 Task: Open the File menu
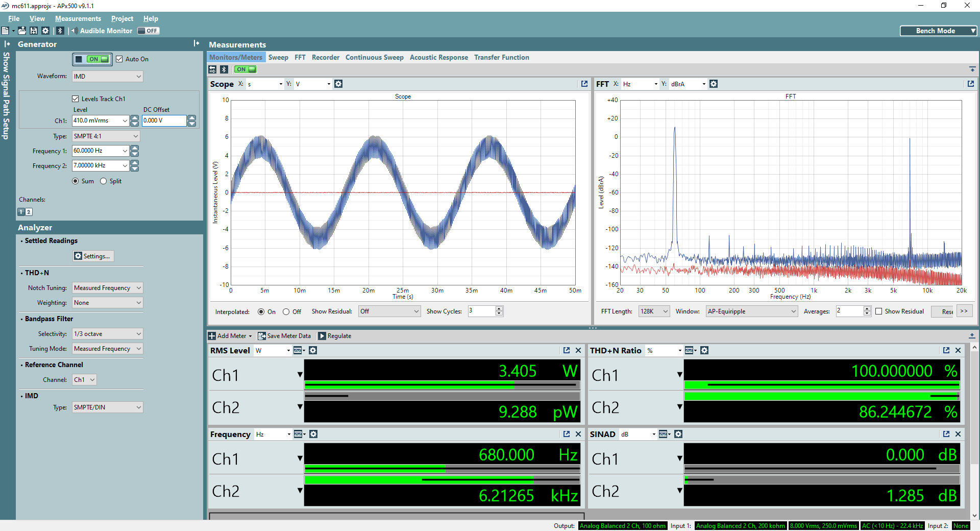(14, 18)
